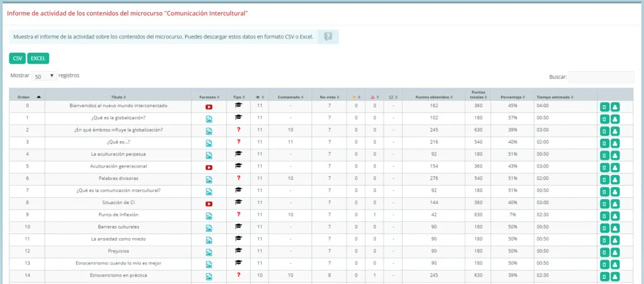The height and width of the screenshot is (284, 644).
Task: Sort by Porcentaje column header
Action: (x=512, y=98)
